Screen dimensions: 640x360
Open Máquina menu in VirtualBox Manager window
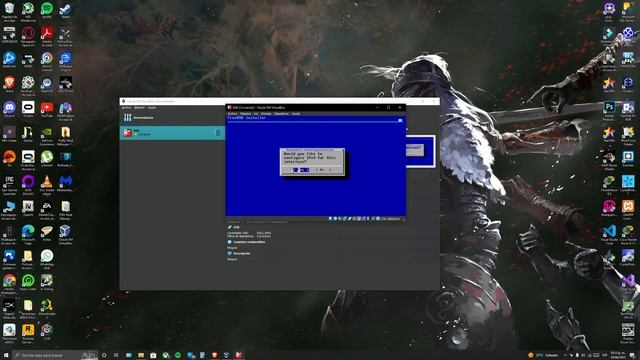[x=140, y=108]
